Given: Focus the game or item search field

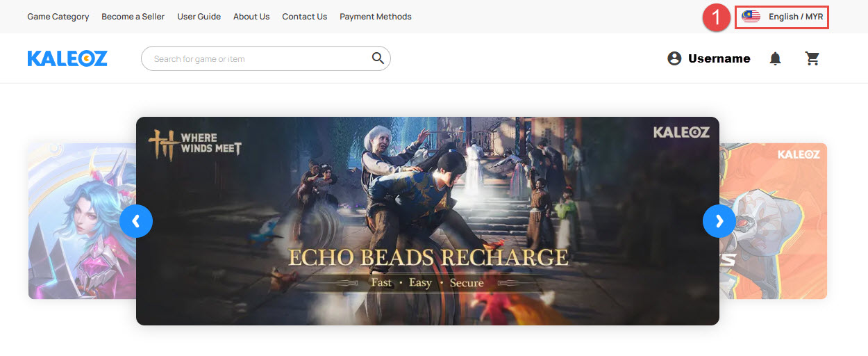Looking at the screenshot, I should point(257,59).
